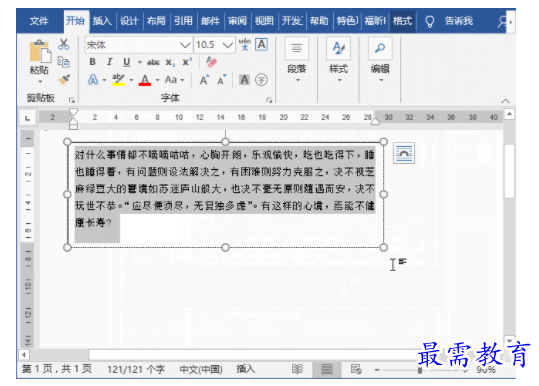Clear all formatting with eraser icon
The width and height of the screenshot is (539, 386).
pos(211,62)
